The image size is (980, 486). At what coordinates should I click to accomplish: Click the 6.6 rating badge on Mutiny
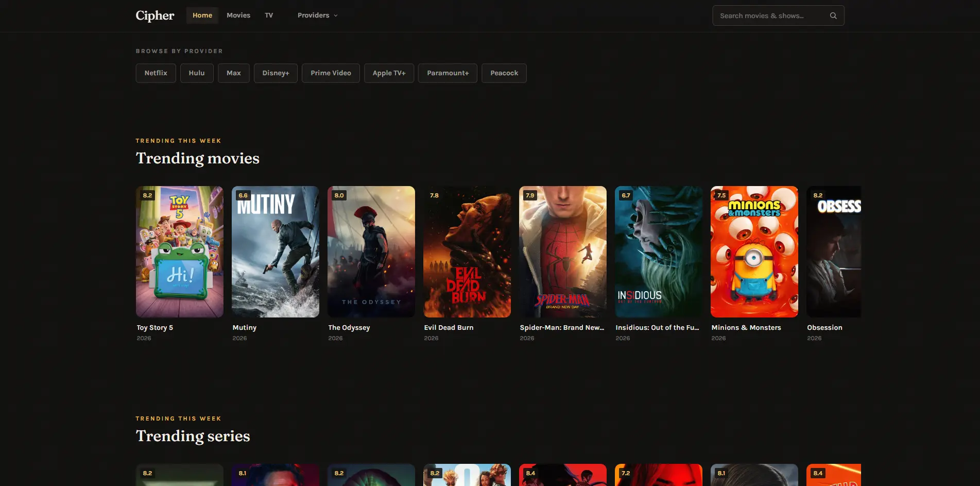point(243,195)
